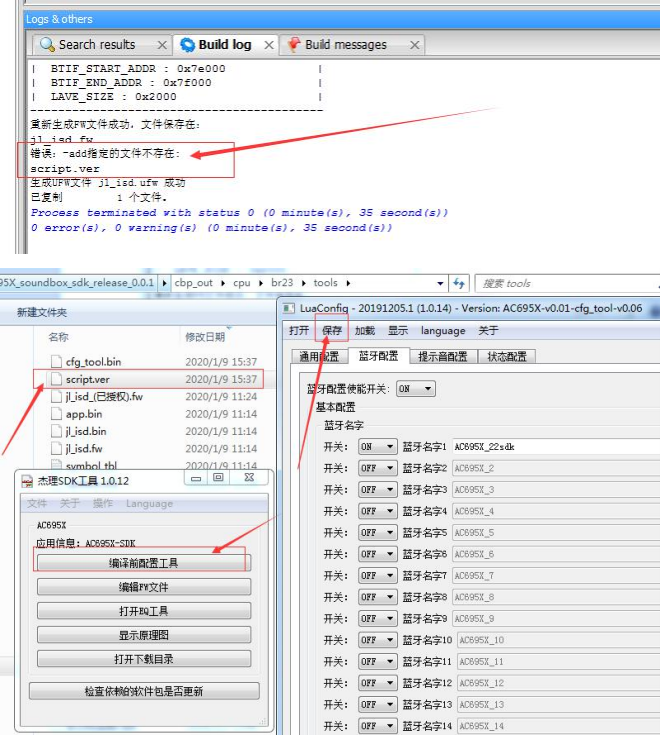Minimize the 杰理SDK工具 window
Image resolution: width=660 pixels, height=735 pixels.
click(196, 479)
